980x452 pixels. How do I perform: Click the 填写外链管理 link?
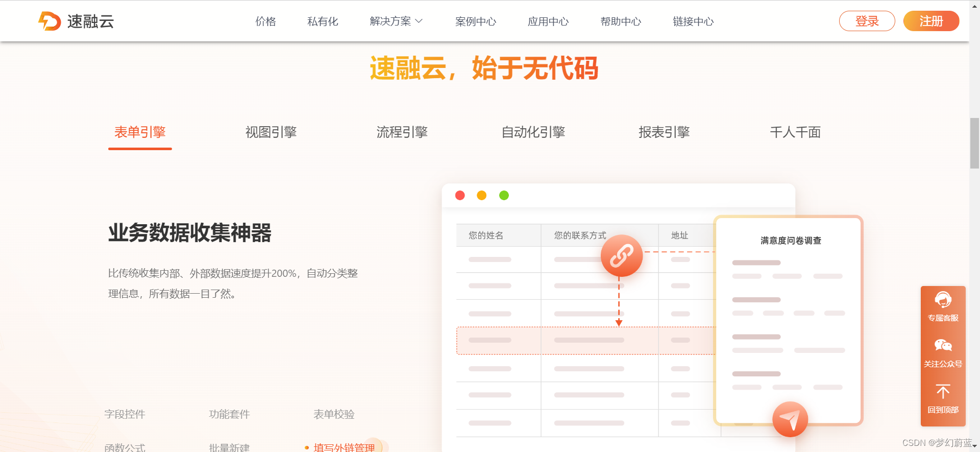[x=344, y=447]
